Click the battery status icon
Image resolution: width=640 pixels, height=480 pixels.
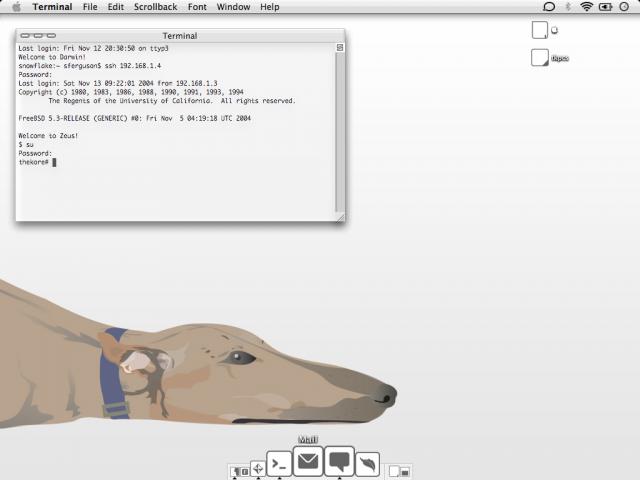click(x=605, y=7)
